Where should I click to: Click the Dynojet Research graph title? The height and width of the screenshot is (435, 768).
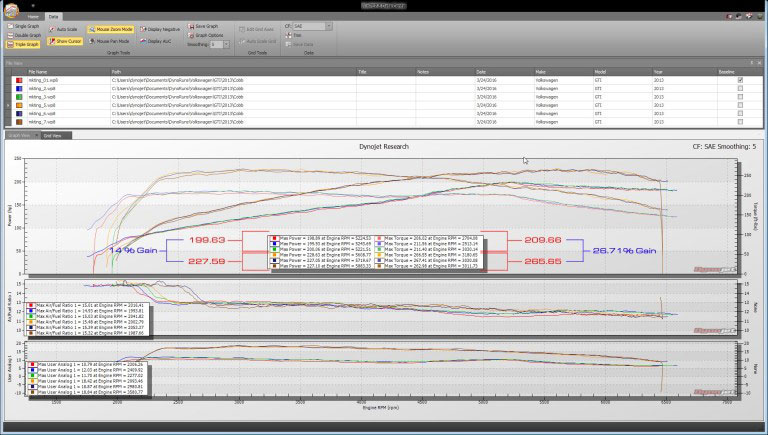tap(384, 146)
